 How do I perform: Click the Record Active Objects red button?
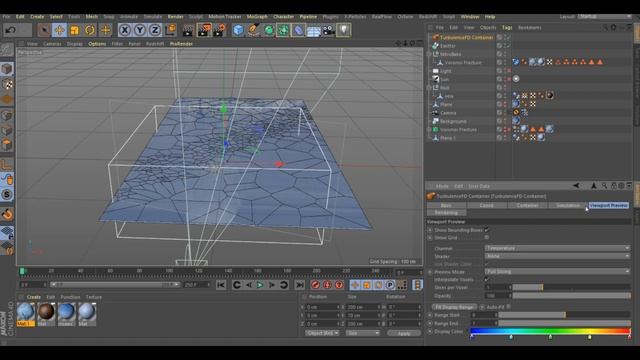click(315, 285)
